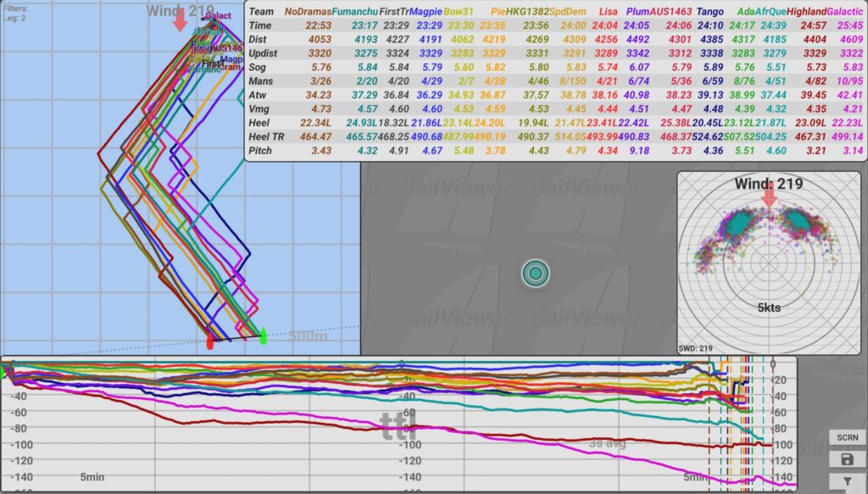Image resolution: width=868 pixels, height=494 pixels.
Task: Click the Galact boat label on map
Action: (x=218, y=16)
